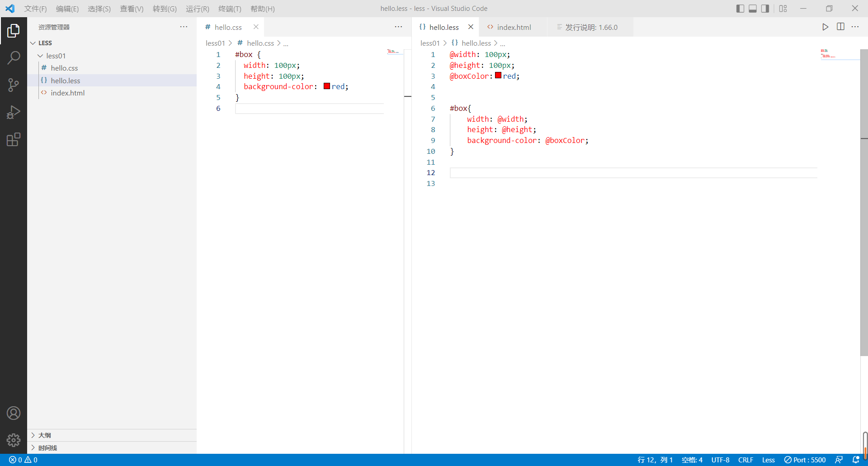
Task: Place cursor on line 12 of hello.less
Action: click(633, 173)
